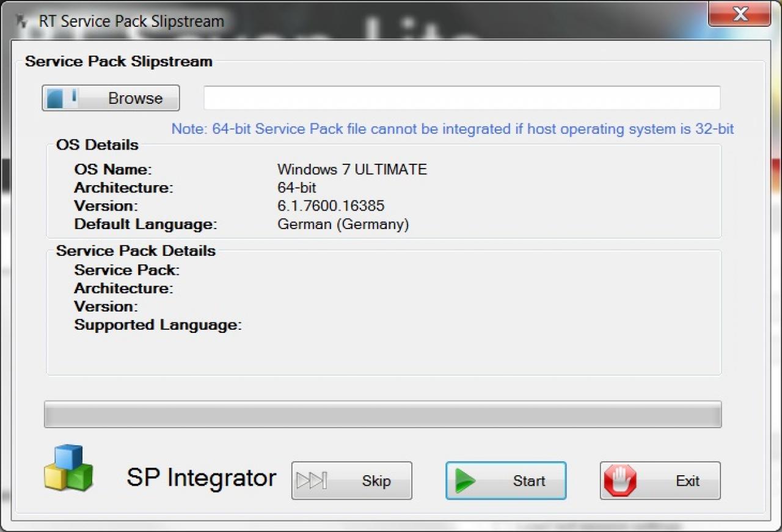Skip the service pack integration step
The image size is (782, 532).
352,481
